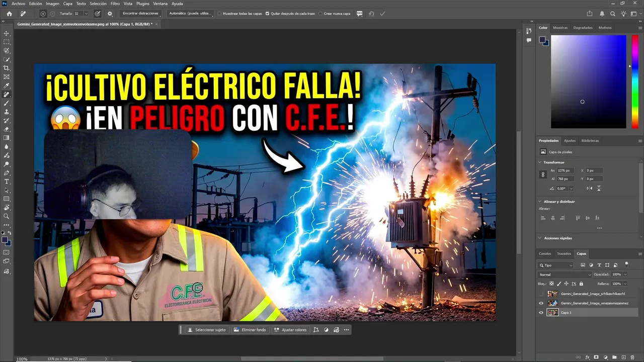
Task: Open the Search magnifier at top right
Action: click(x=613, y=14)
